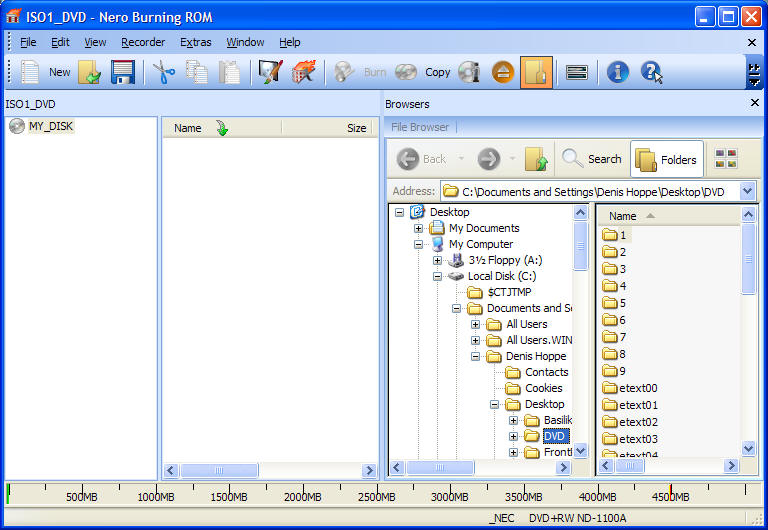The width and height of the screenshot is (768, 530).
Task: Click the New compilation icon
Action: pyautogui.click(x=29, y=72)
